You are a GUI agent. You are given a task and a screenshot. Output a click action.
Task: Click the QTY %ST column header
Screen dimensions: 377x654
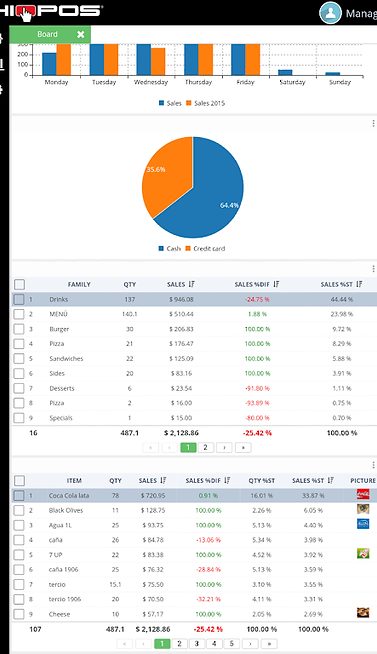pos(261,480)
